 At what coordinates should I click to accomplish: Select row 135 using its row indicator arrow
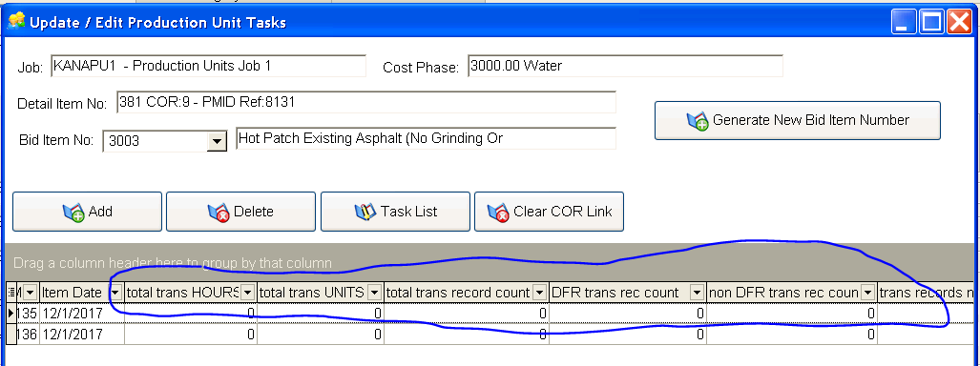click(x=10, y=314)
